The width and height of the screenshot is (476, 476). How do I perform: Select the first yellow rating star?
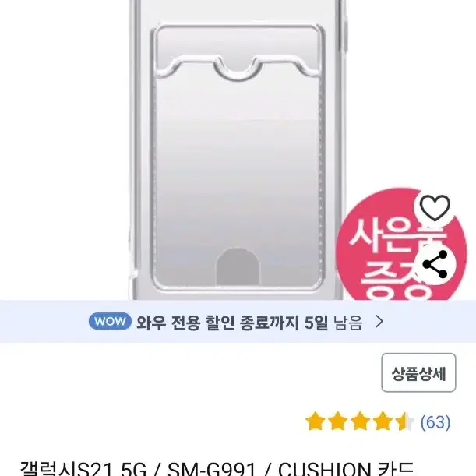(316, 421)
